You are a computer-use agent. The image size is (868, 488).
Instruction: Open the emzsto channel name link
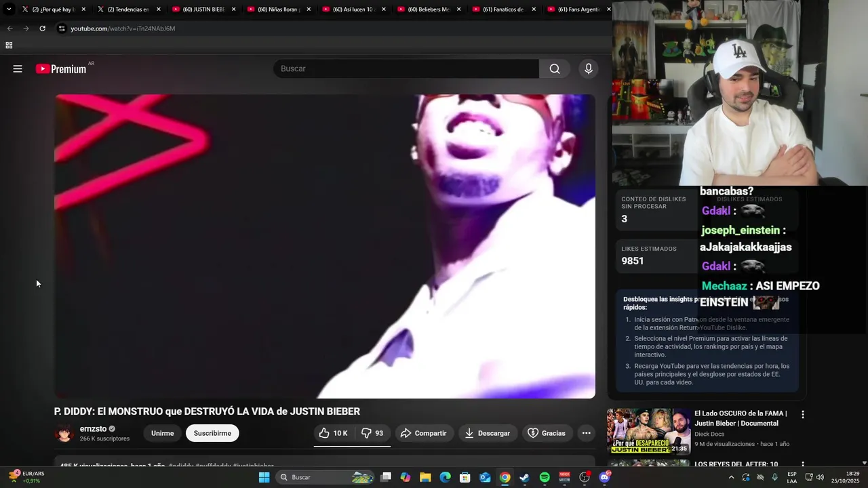pyautogui.click(x=93, y=429)
